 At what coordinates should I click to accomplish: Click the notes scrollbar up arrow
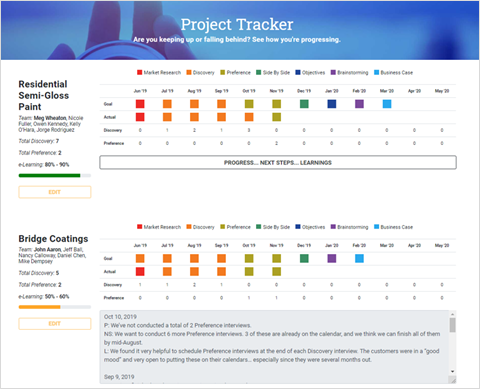point(452,314)
